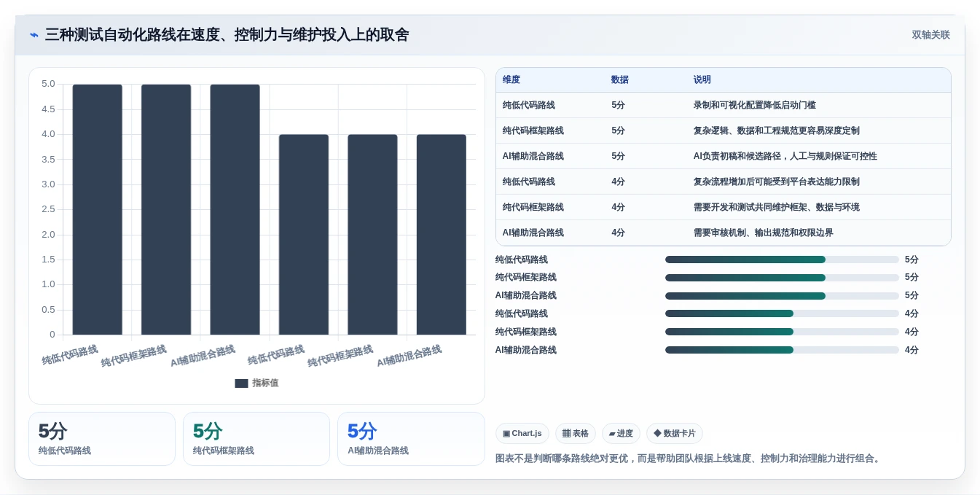
Task: Click the 0 tick label on the y-axis
Action: [52, 335]
